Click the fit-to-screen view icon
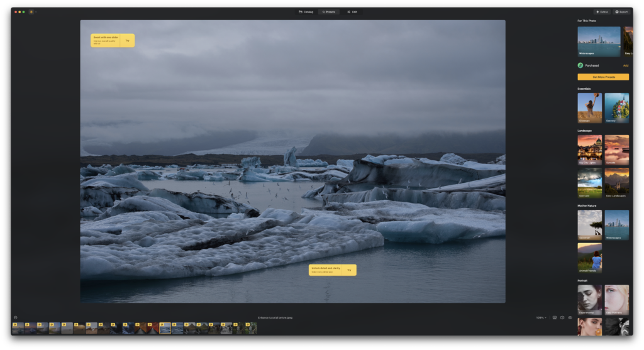 [x=555, y=317]
